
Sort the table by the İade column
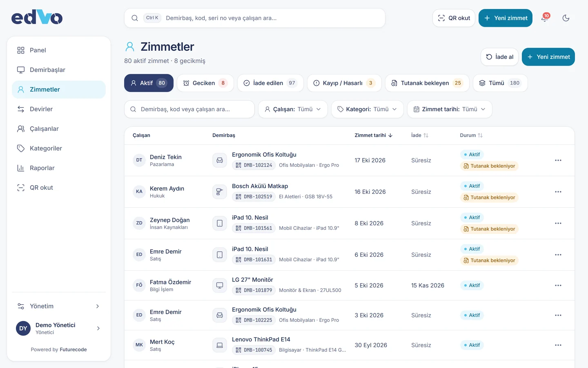420,135
